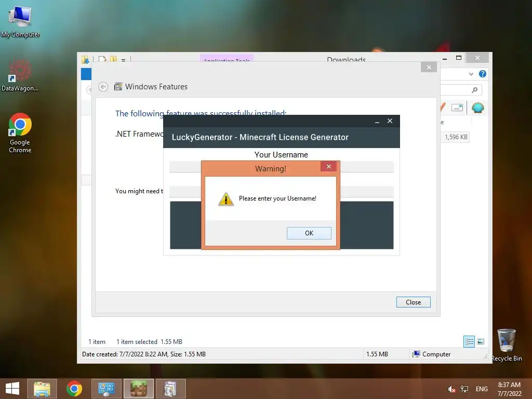
Task: Click the Computer label in status bar
Action: pyautogui.click(x=436, y=354)
